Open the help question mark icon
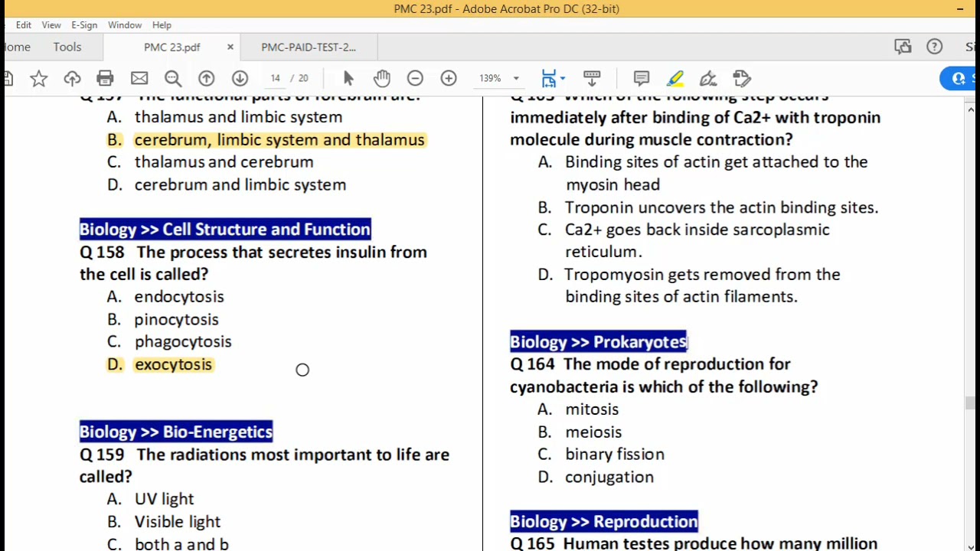980x551 pixels. pos(935,47)
